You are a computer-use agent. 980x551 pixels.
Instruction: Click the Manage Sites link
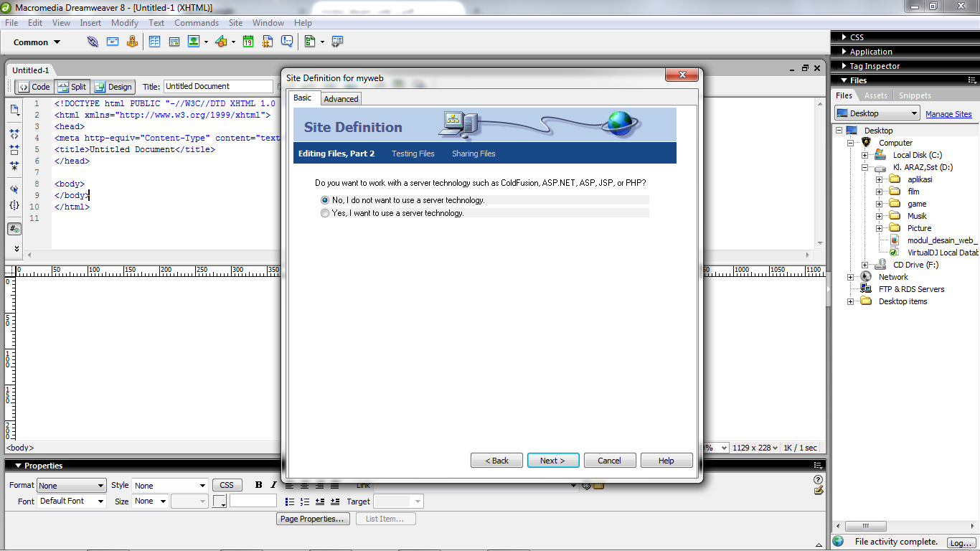948,114
